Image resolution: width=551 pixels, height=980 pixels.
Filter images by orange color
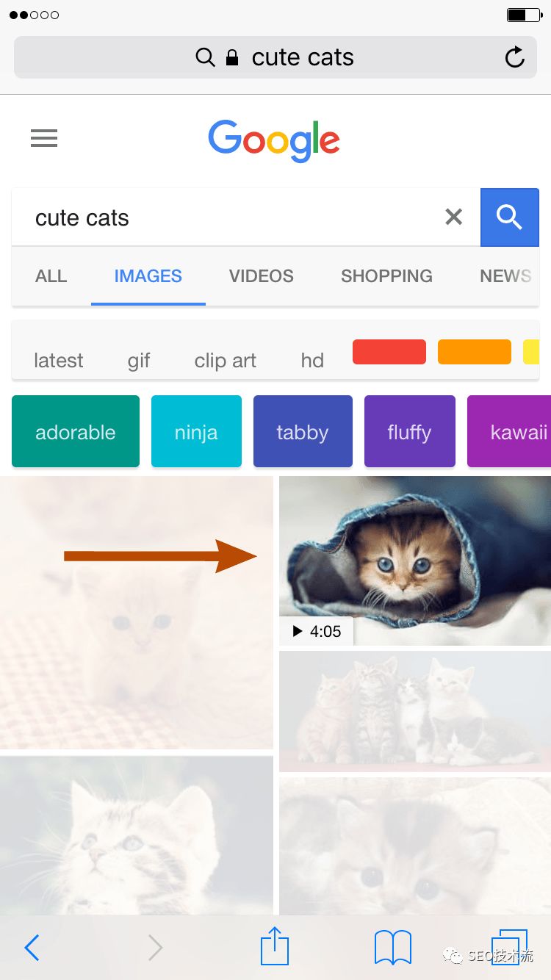(x=475, y=352)
